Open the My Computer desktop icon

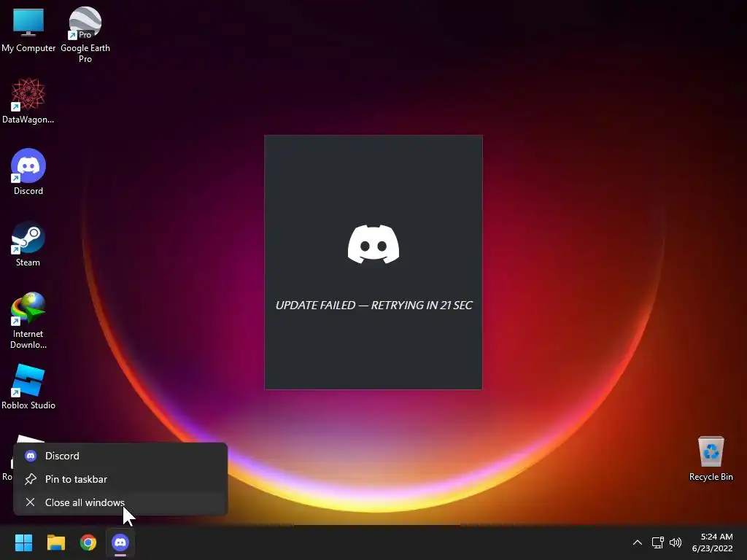coord(28,29)
